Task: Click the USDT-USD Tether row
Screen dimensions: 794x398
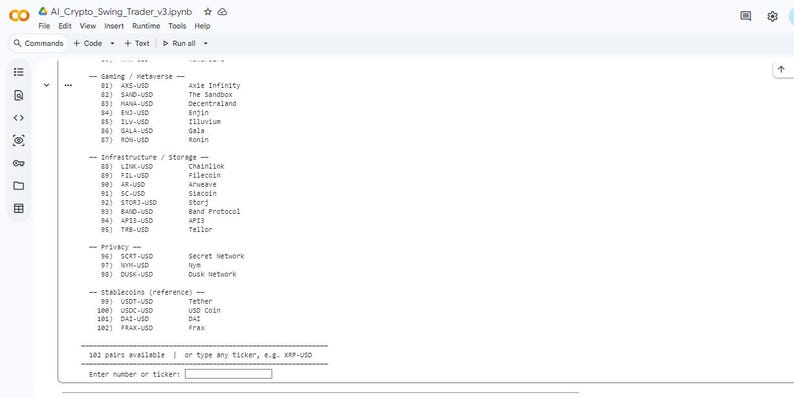Action: point(156,301)
